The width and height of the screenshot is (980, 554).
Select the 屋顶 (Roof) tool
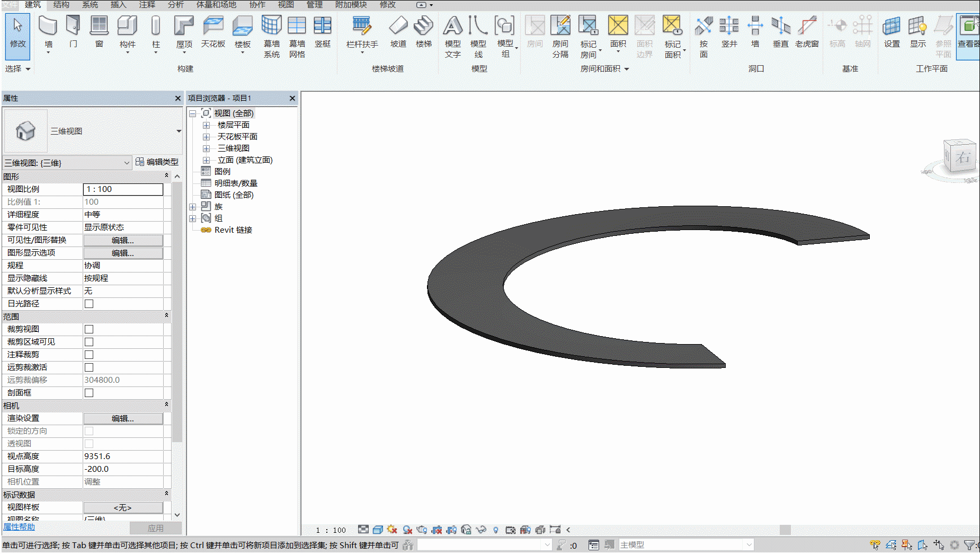184,34
